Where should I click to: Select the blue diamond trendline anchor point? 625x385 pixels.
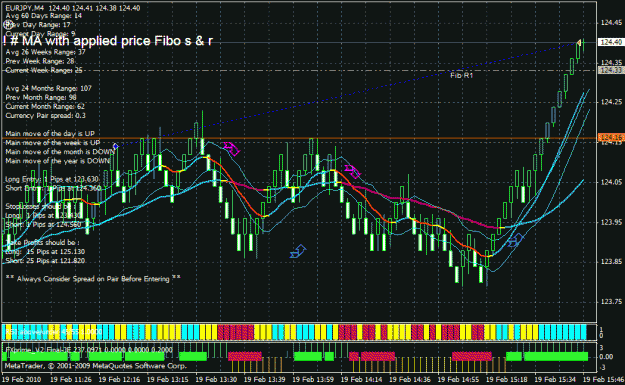(116, 146)
